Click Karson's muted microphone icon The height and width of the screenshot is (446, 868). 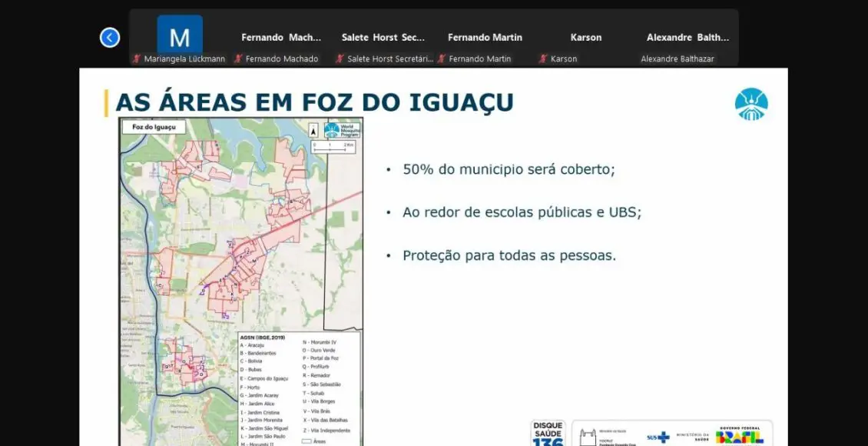[543, 58]
